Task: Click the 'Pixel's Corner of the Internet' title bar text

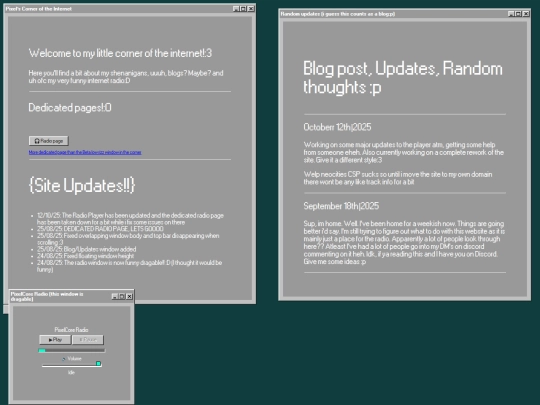Action: pyautogui.click(x=39, y=9)
